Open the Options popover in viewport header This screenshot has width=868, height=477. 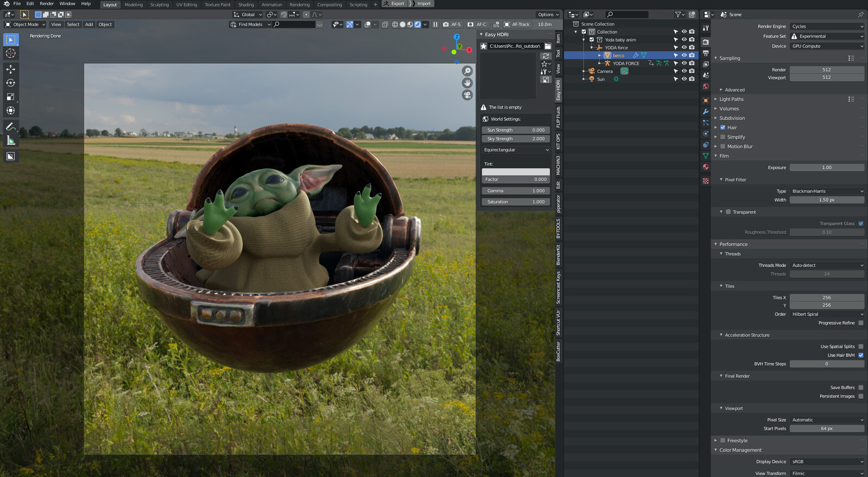pos(548,15)
